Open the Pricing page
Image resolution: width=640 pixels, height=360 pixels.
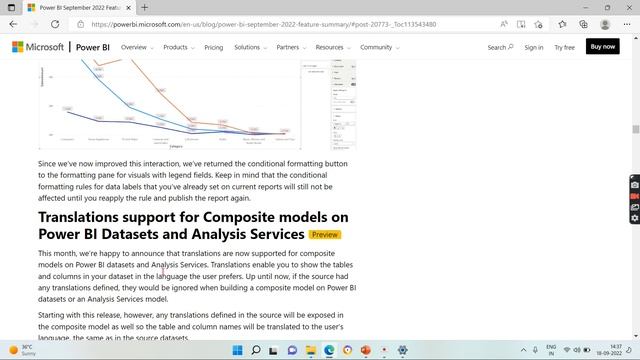(x=213, y=47)
